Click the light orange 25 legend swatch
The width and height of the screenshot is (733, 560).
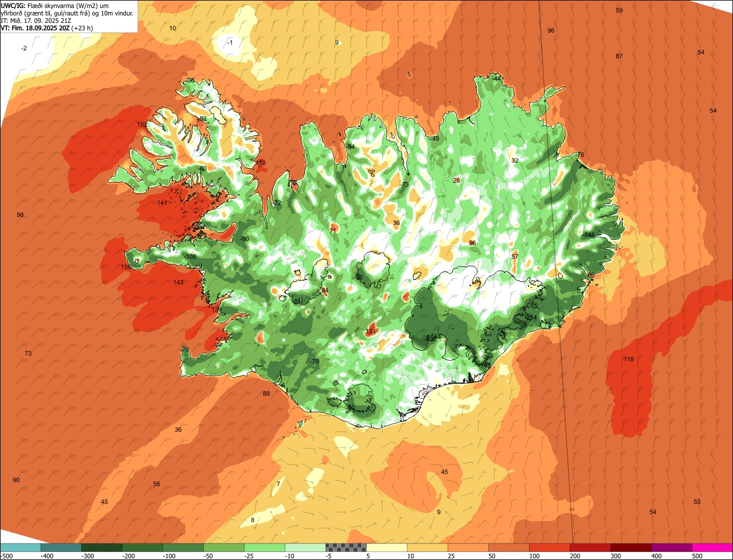[468, 547]
